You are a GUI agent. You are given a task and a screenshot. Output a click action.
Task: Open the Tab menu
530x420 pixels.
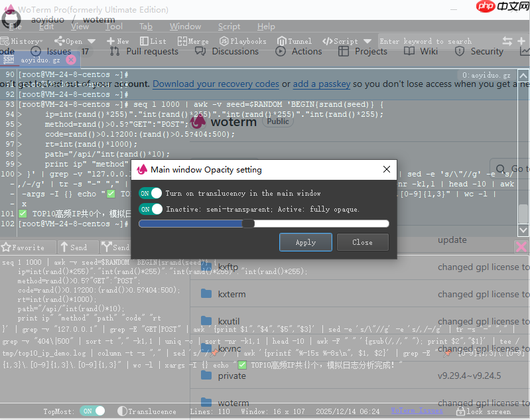pos(146,27)
